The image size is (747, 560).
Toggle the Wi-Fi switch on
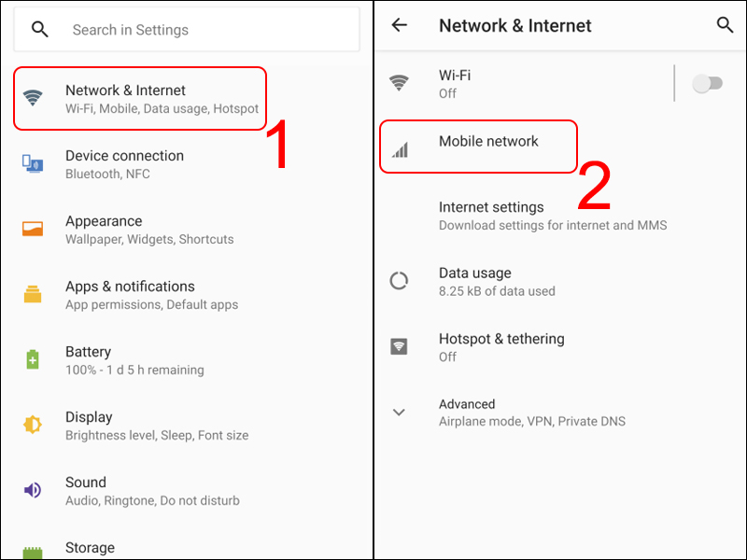click(x=708, y=83)
